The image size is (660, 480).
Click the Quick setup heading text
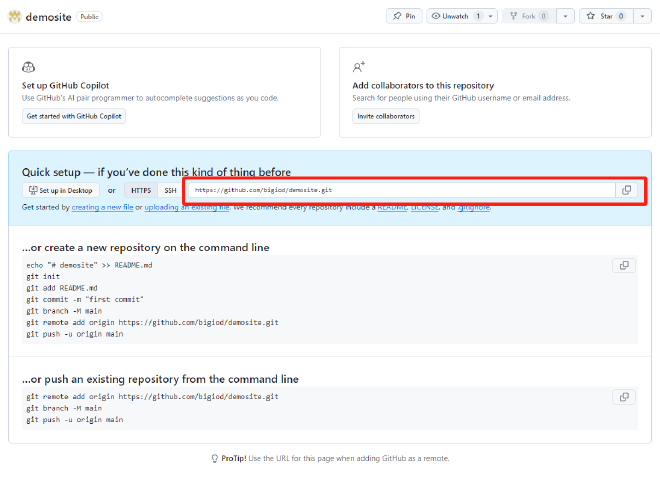pyautogui.click(x=156, y=172)
